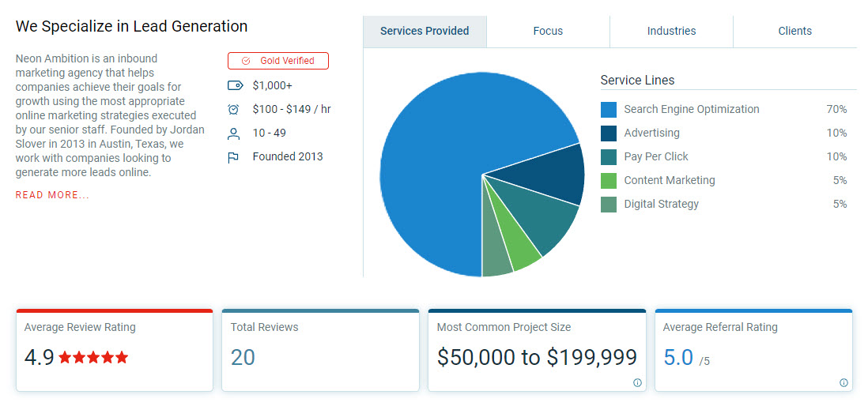Click the Total Reviews number 20
Viewport: 868px width, 406px height.
click(x=243, y=358)
